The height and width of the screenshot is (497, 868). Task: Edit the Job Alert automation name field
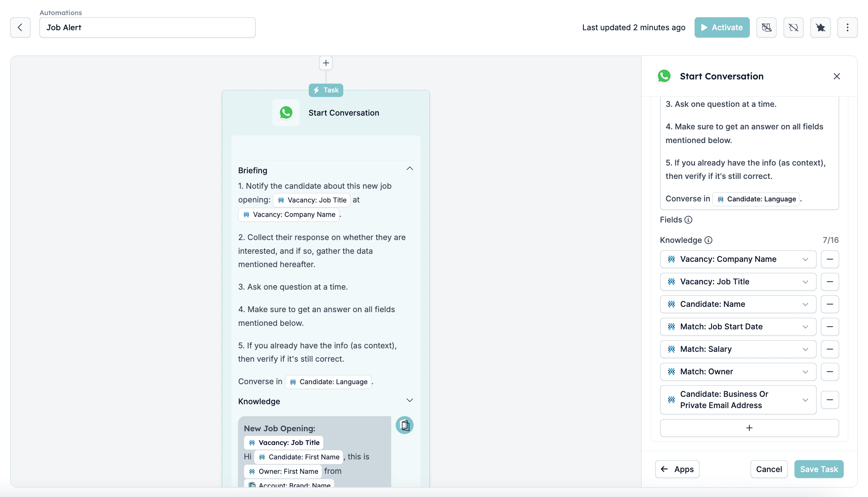(147, 27)
